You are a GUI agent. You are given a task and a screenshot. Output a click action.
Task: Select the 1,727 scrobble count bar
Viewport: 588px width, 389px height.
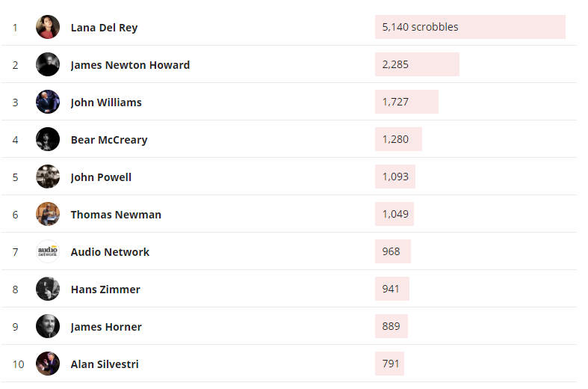[x=406, y=102]
